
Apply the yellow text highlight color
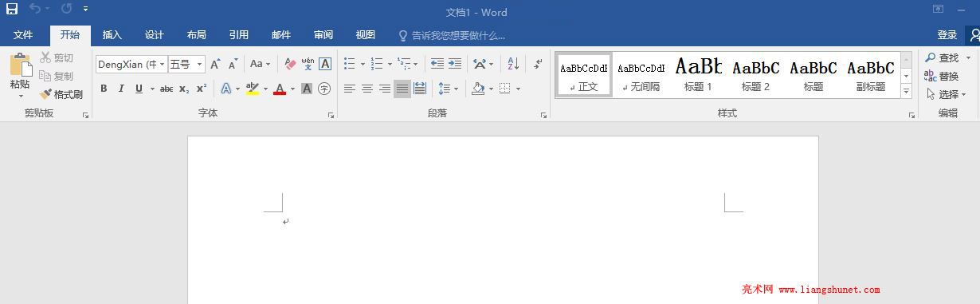click(x=253, y=89)
